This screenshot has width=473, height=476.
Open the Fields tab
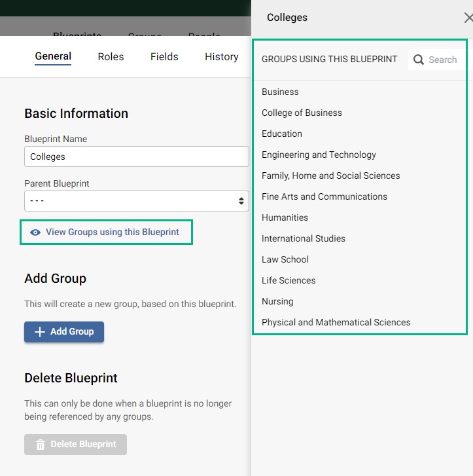point(164,57)
